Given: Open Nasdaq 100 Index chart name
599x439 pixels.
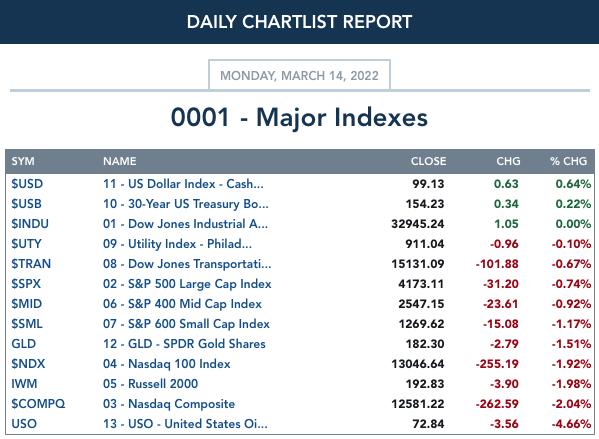Looking at the screenshot, I should (x=167, y=364).
